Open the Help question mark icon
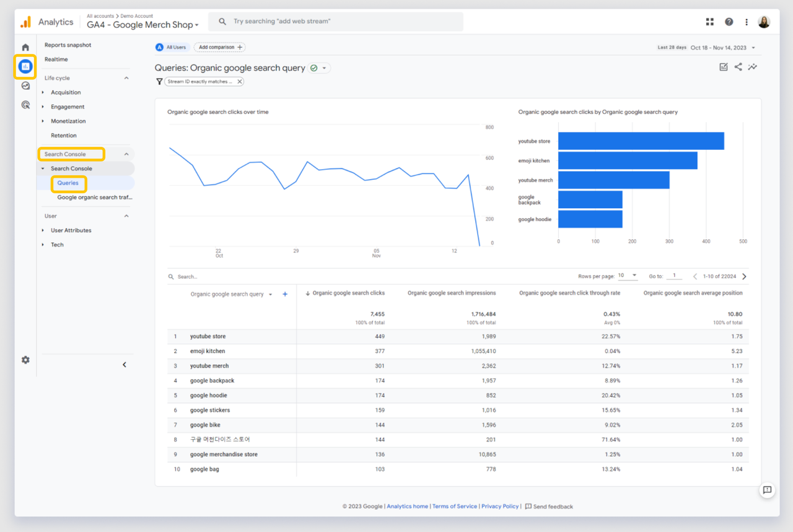The height and width of the screenshot is (532, 793). [729, 22]
